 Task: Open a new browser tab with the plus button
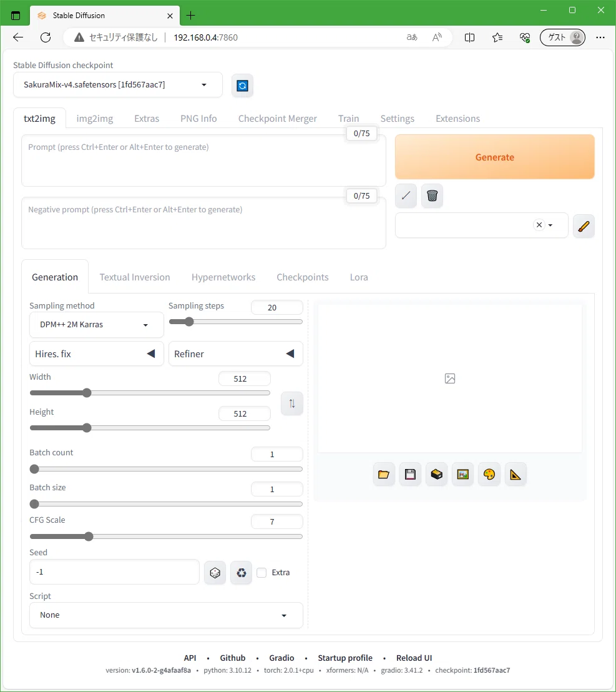tap(190, 16)
